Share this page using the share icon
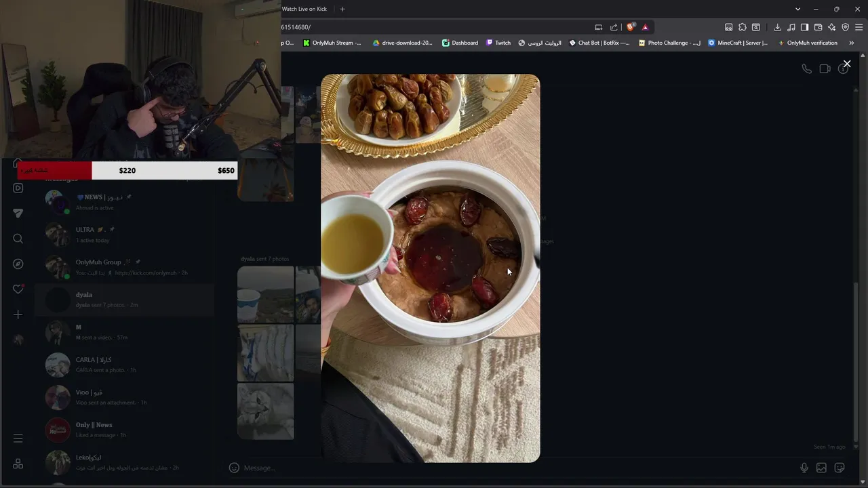Image resolution: width=868 pixels, height=488 pixels. click(614, 27)
